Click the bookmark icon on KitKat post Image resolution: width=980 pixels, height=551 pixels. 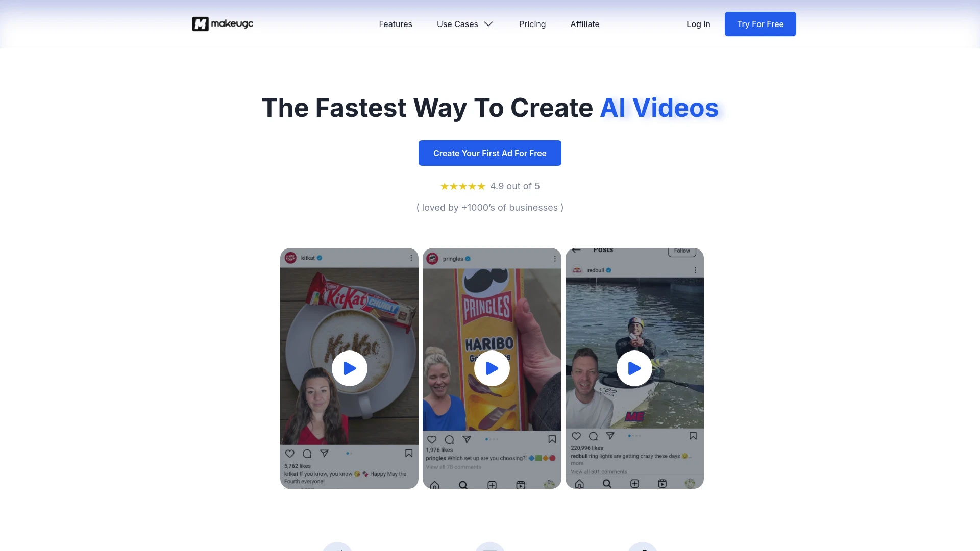409,454
